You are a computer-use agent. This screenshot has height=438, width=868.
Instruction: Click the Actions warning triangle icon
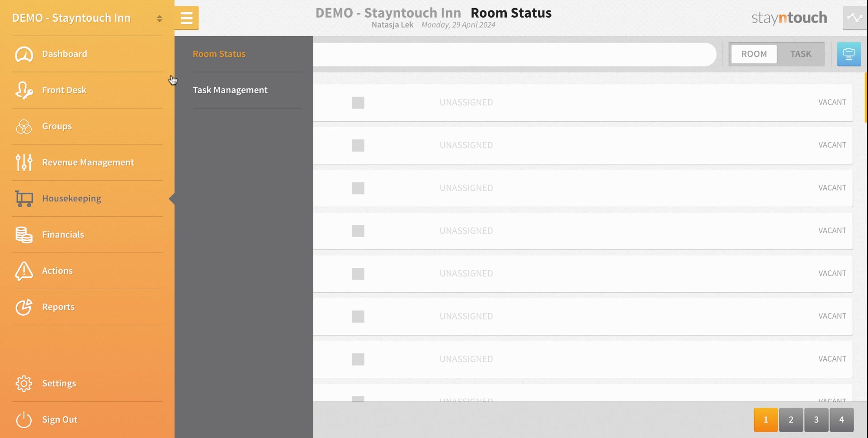(24, 271)
